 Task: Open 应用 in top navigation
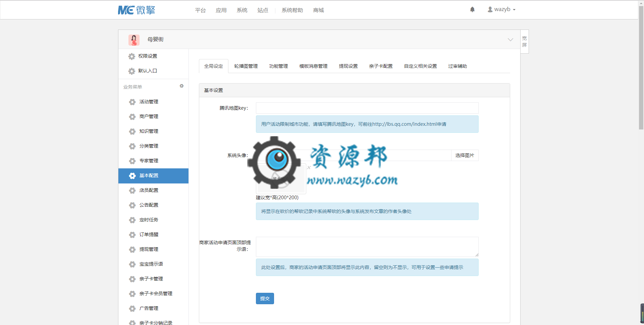221,10
